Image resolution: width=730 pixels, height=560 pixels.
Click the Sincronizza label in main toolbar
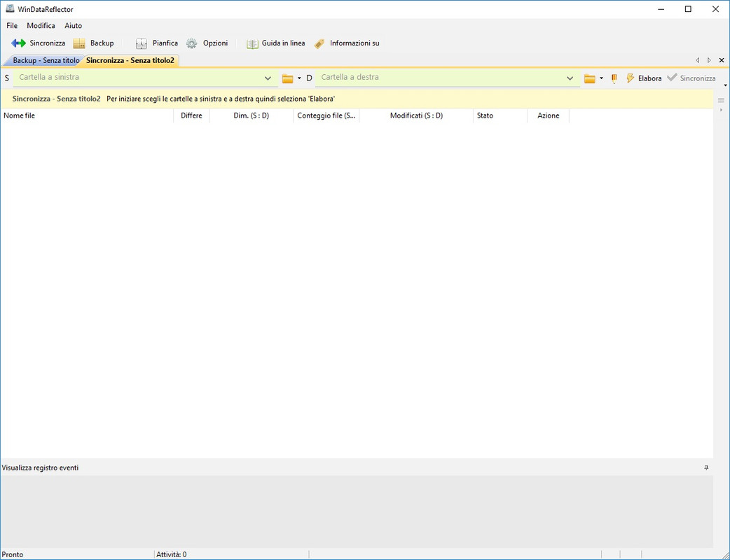(48, 43)
